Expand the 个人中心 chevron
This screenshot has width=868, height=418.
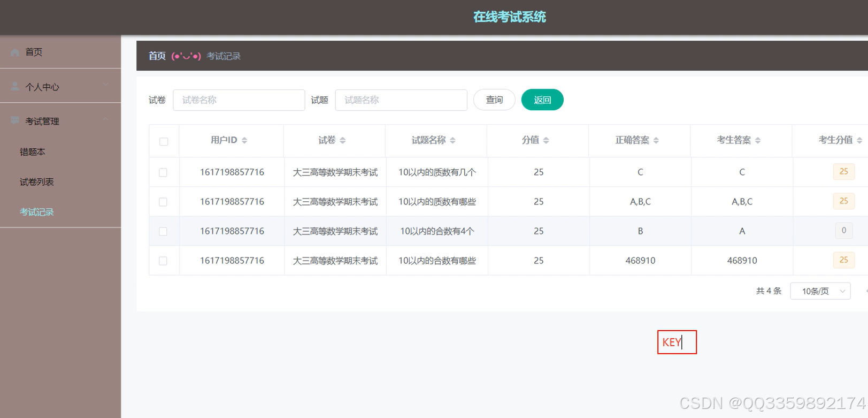pos(105,84)
